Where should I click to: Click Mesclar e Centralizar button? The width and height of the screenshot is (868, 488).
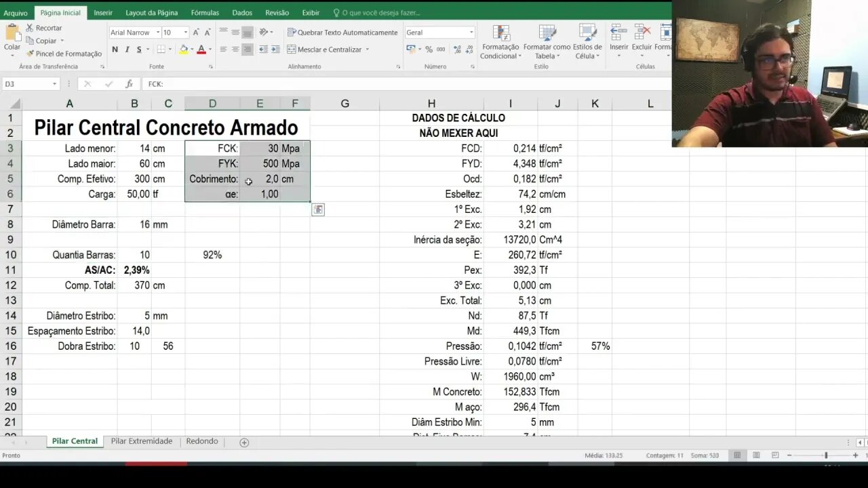(325, 49)
